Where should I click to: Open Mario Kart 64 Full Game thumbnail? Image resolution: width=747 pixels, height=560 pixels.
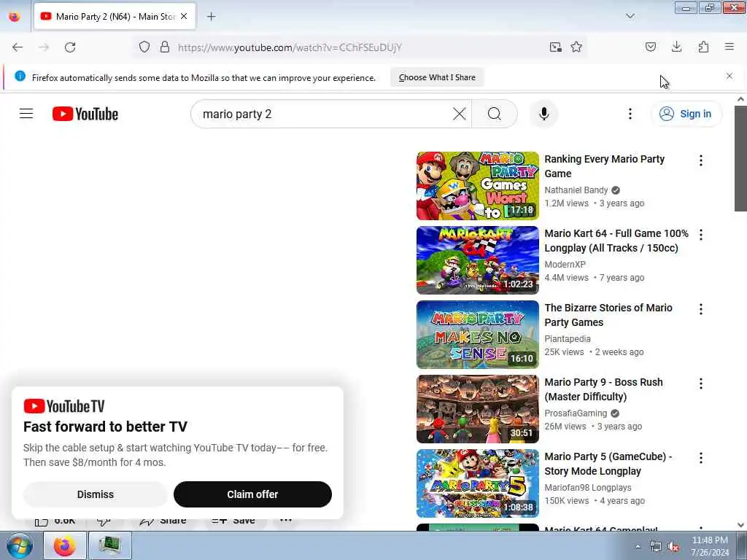pos(477,260)
